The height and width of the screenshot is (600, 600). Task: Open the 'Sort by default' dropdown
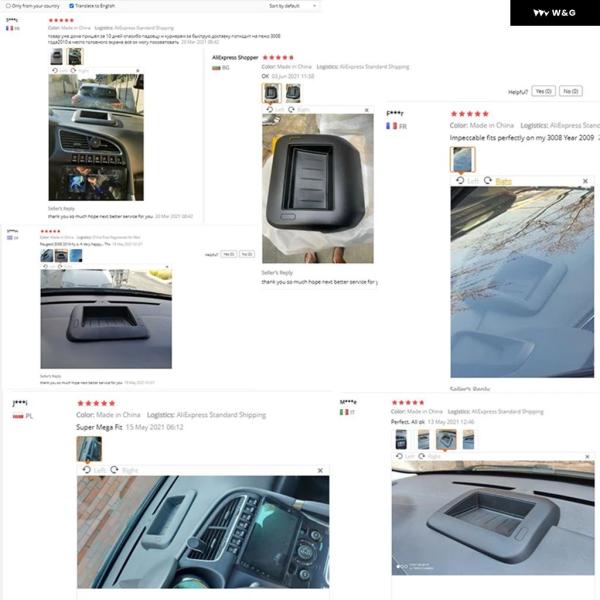pyautogui.click(x=293, y=6)
